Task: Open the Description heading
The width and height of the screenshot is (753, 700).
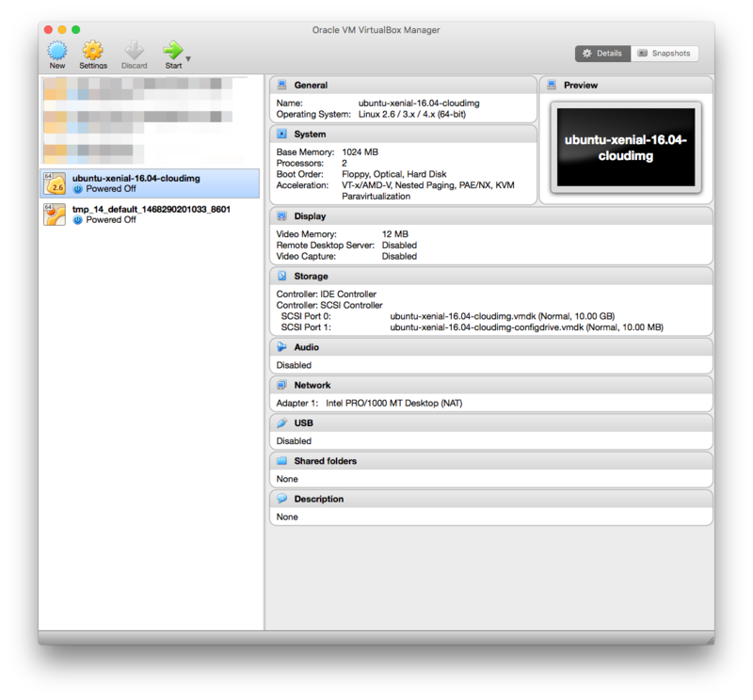Action: pyautogui.click(x=319, y=499)
